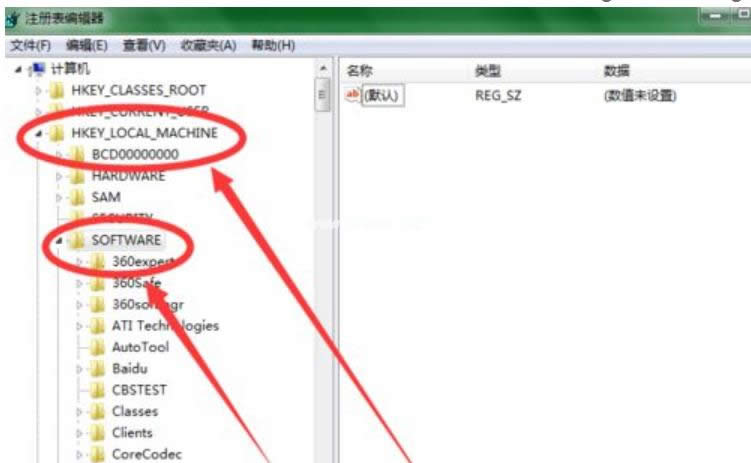Expand the ATI Technologies key
751x463 pixels.
79,326
